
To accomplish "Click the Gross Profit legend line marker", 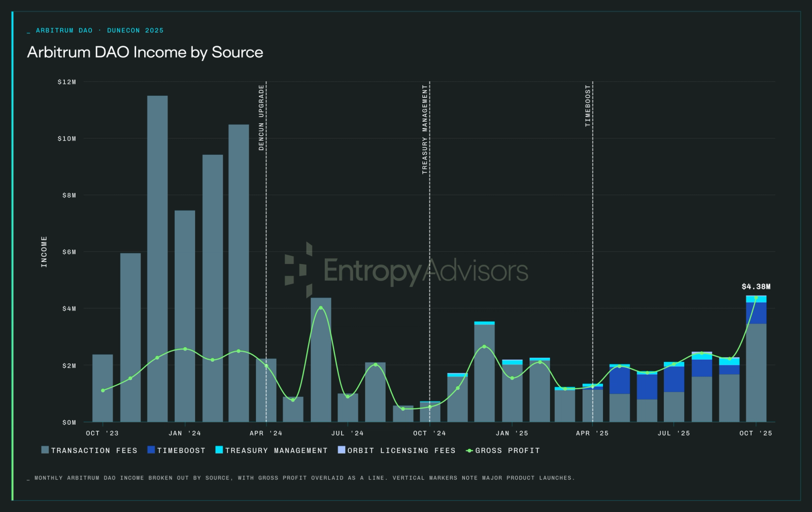I will 469,451.
